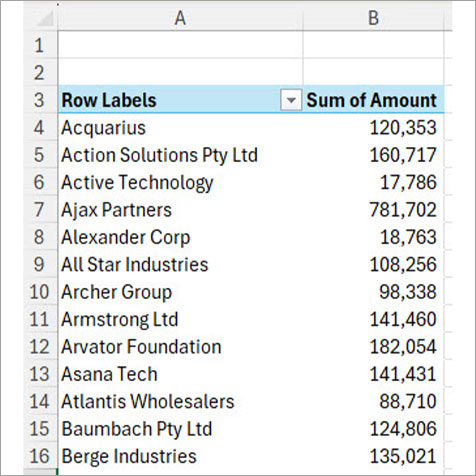Click the 88,710 amount cell
Viewport: 476px width, 476px height.
(374, 401)
